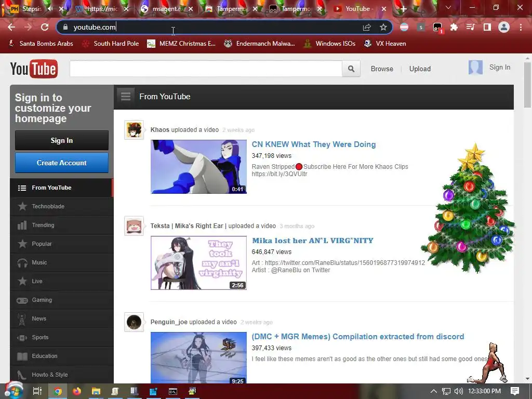This screenshot has width=532, height=399.
Task: Open the Chrome profile avatar
Action: 504,27
